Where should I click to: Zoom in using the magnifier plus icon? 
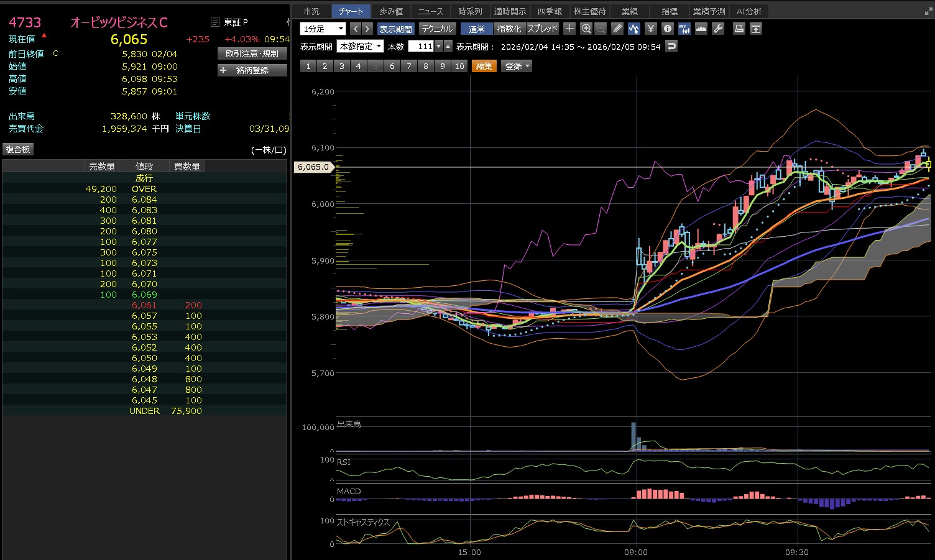(586, 29)
